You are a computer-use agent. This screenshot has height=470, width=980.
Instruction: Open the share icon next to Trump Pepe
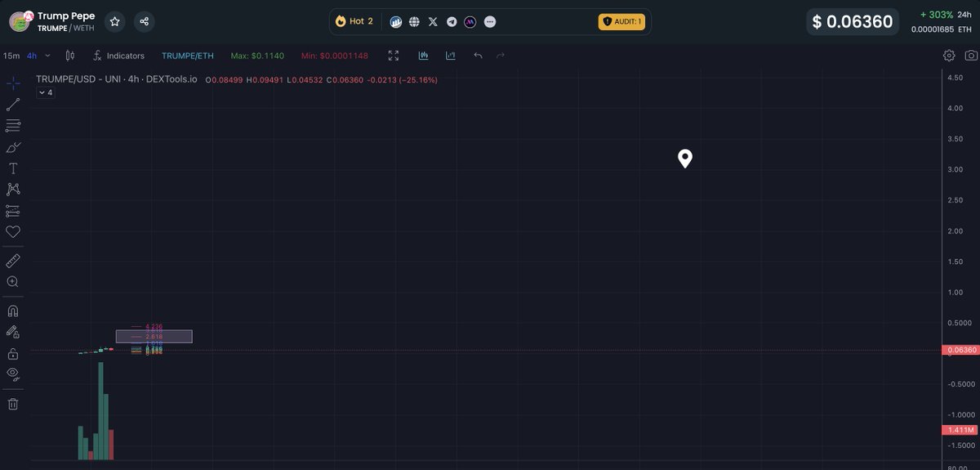point(144,21)
